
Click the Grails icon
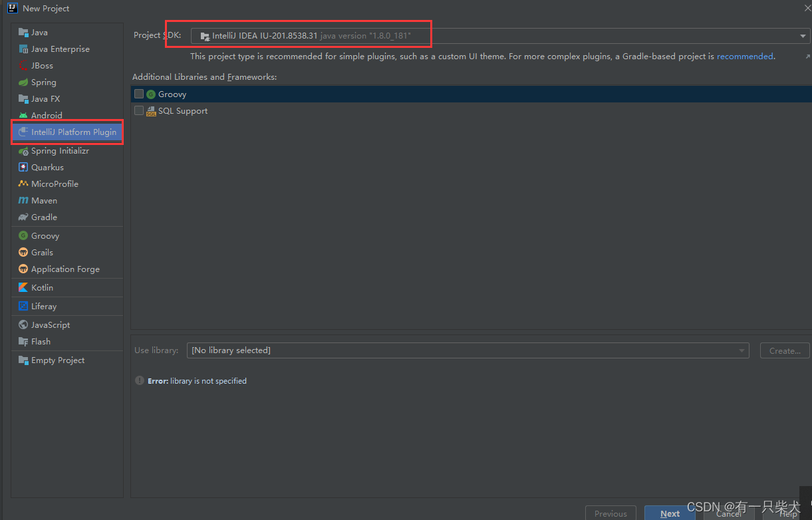[23, 252]
